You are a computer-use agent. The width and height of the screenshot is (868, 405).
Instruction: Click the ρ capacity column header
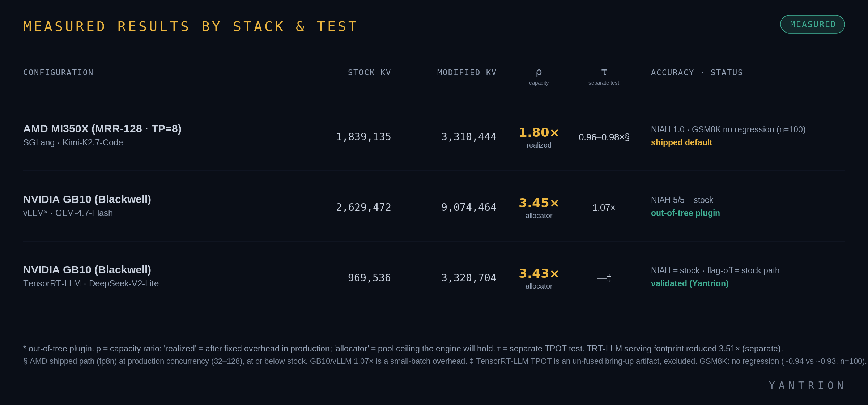(x=539, y=76)
